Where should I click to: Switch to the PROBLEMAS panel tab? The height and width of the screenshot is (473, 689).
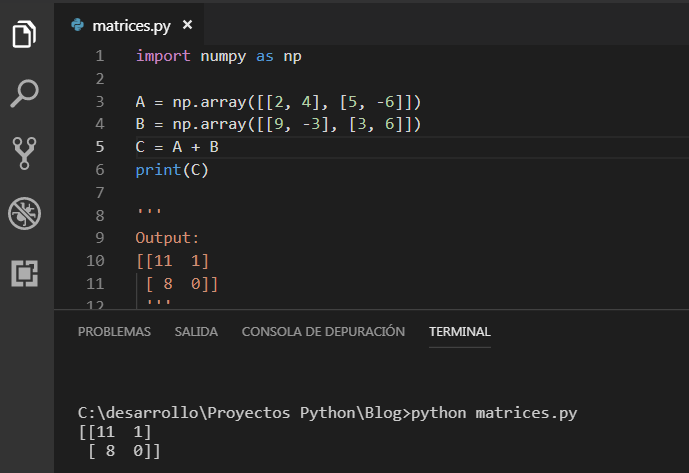coord(114,331)
